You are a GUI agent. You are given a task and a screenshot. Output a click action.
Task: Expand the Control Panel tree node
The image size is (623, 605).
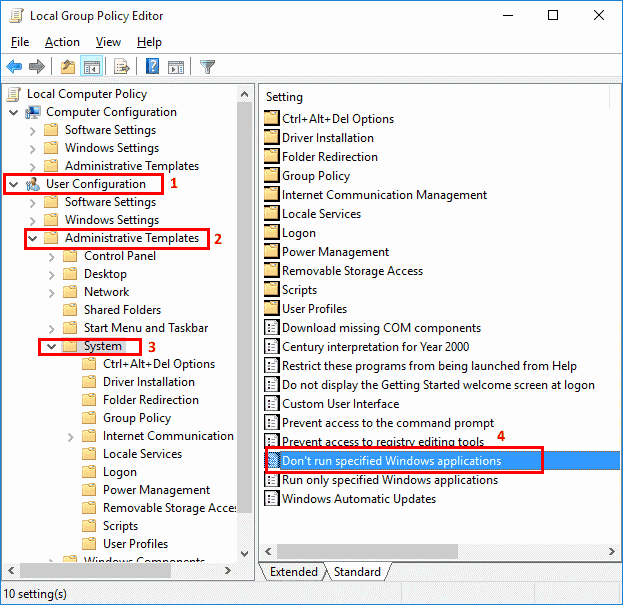point(52,256)
